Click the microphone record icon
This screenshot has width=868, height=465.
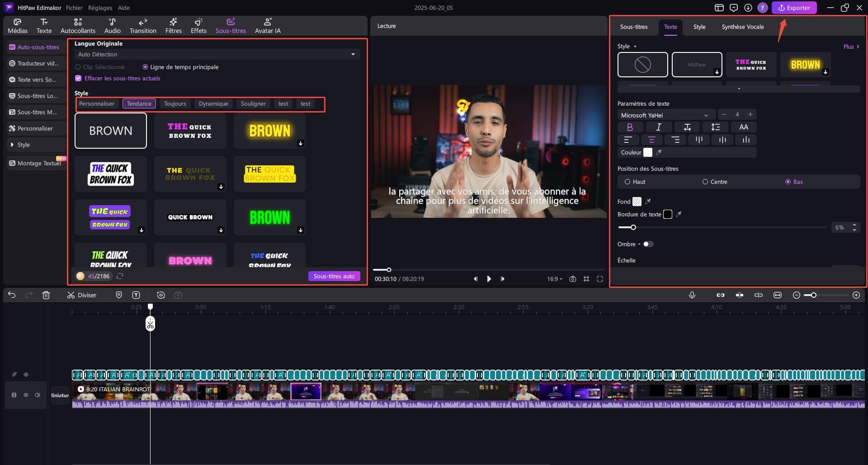(x=692, y=295)
